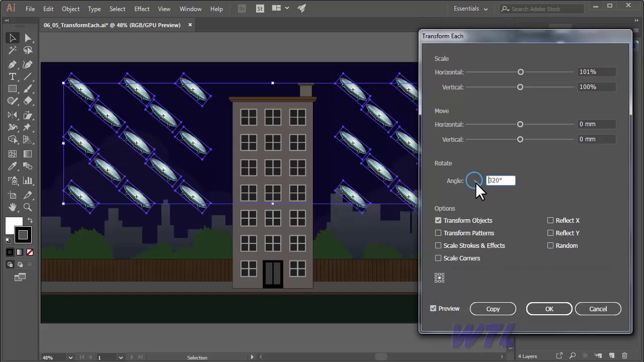Select the Column Graph tool
This screenshot has height=362, width=644.
pyautogui.click(x=28, y=180)
